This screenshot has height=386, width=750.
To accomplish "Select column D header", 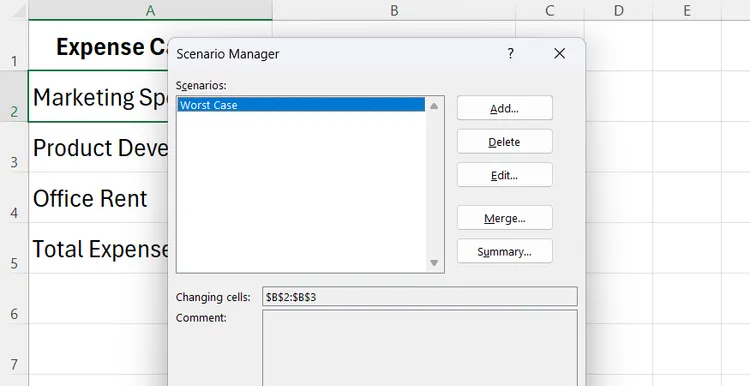I will 618,10.
